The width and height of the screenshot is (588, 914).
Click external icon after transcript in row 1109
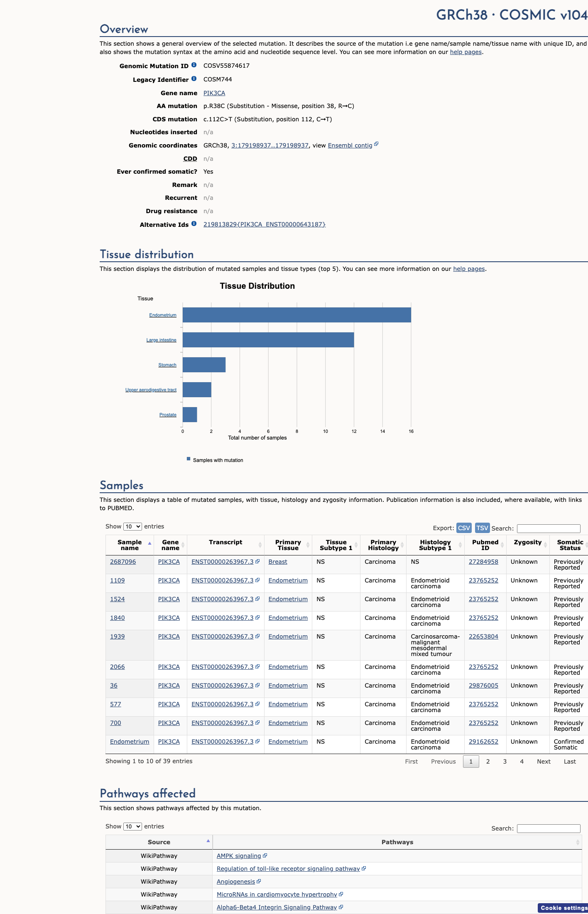tap(257, 580)
